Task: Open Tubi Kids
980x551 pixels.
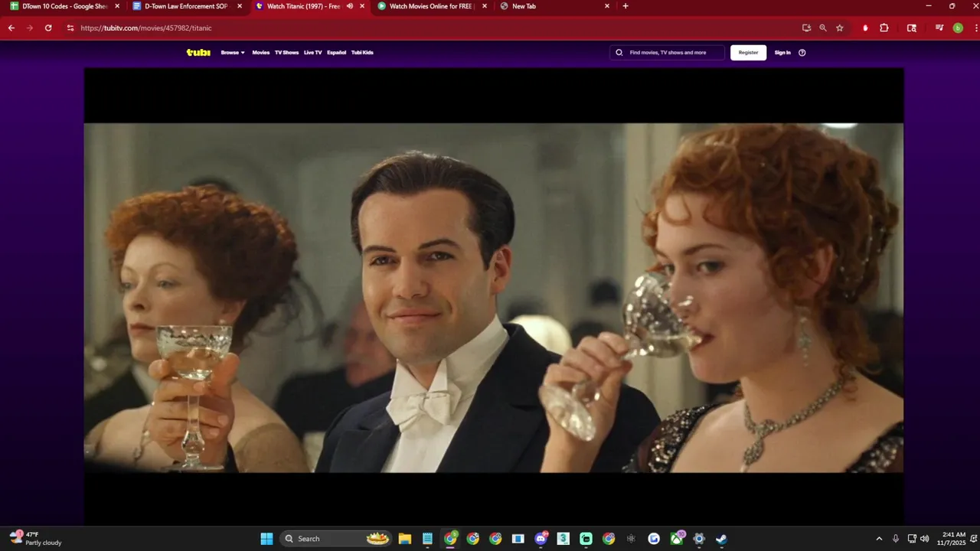Action: 362,53
